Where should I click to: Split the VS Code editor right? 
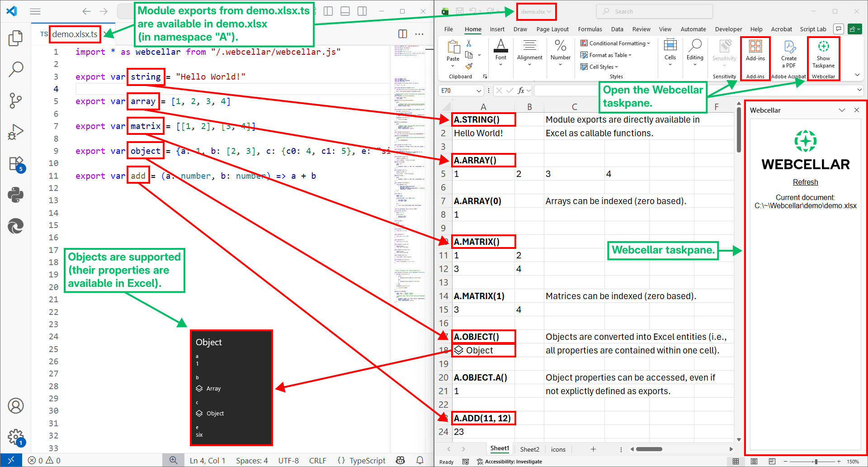[x=402, y=34]
